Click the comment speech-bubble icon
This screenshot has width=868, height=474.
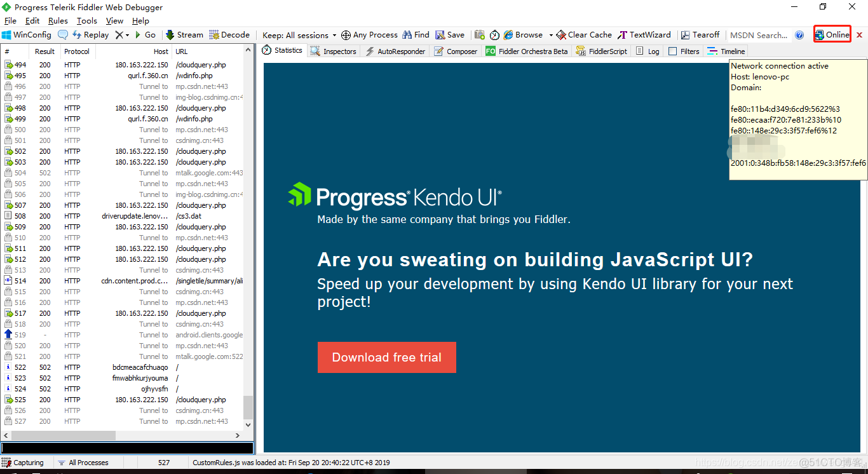63,35
